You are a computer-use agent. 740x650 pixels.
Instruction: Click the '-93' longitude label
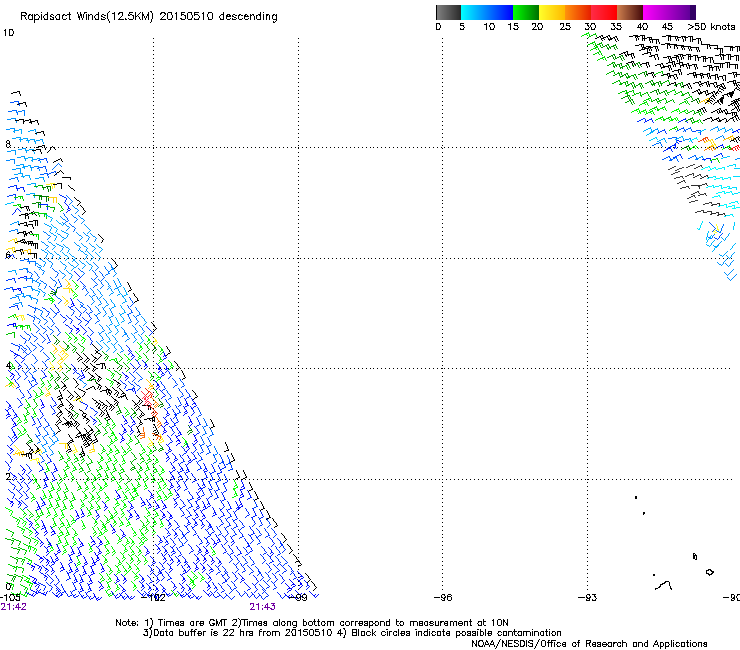click(587, 598)
